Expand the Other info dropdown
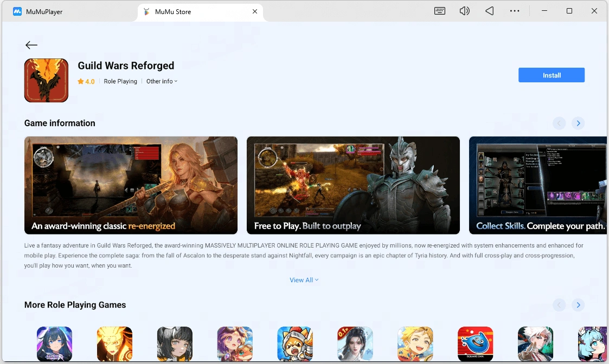Image resolution: width=609 pixels, height=364 pixels. [162, 81]
